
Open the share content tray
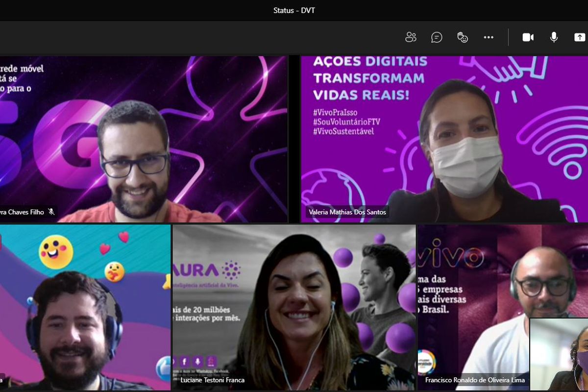pos(580,37)
